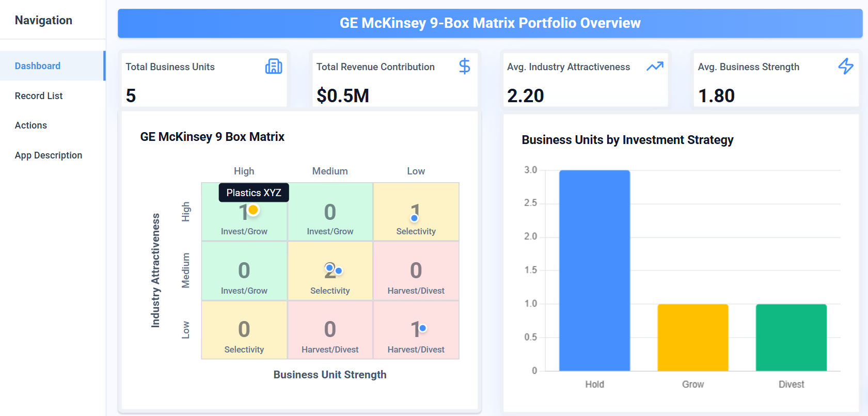Image resolution: width=868 pixels, height=416 pixels.
Task: Click the Divest label under the chart
Action: (791, 385)
